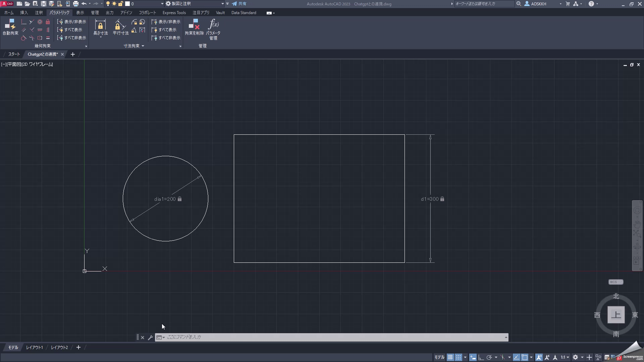Click the 共有 (Share) button
644x362 pixels.
[239, 4]
